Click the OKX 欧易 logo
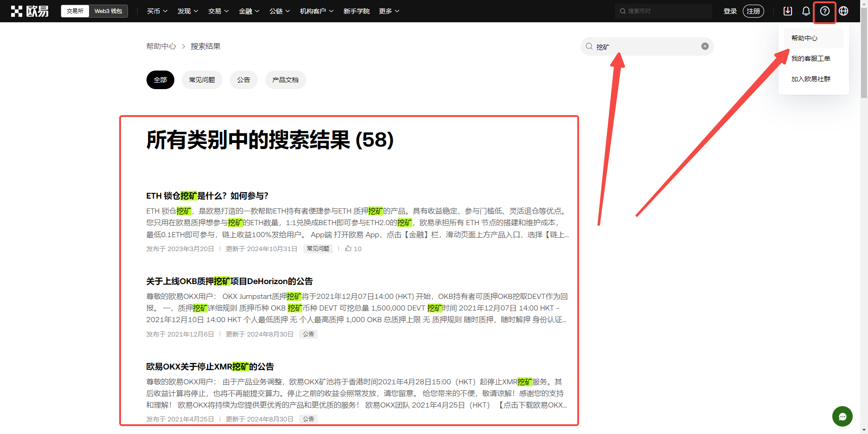The image size is (868, 434). click(x=30, y=11)
